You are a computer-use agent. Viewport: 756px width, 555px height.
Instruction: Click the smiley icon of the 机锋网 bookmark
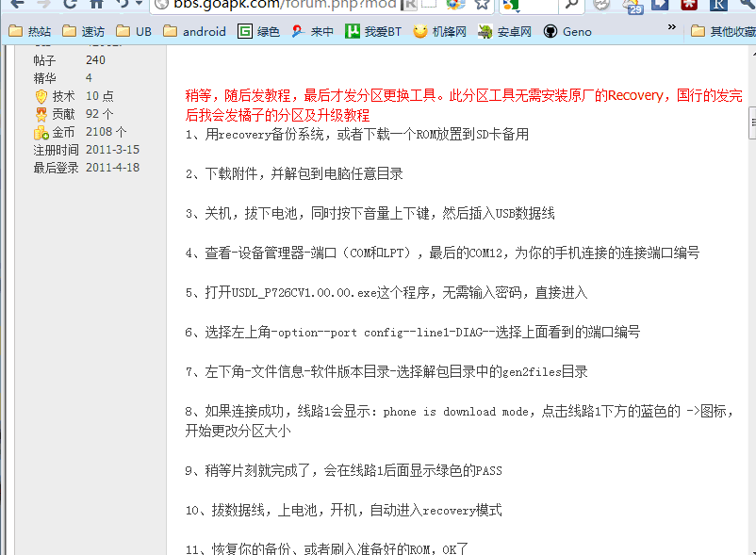pos(420,31)
